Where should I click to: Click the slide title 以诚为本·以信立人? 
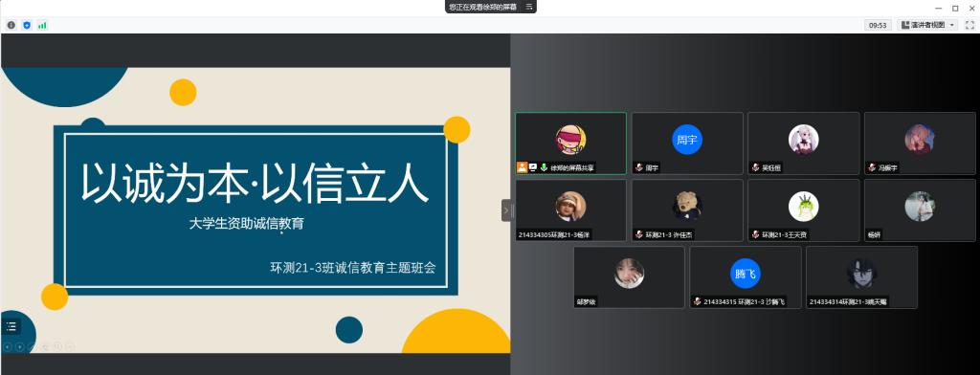[255, 183]
